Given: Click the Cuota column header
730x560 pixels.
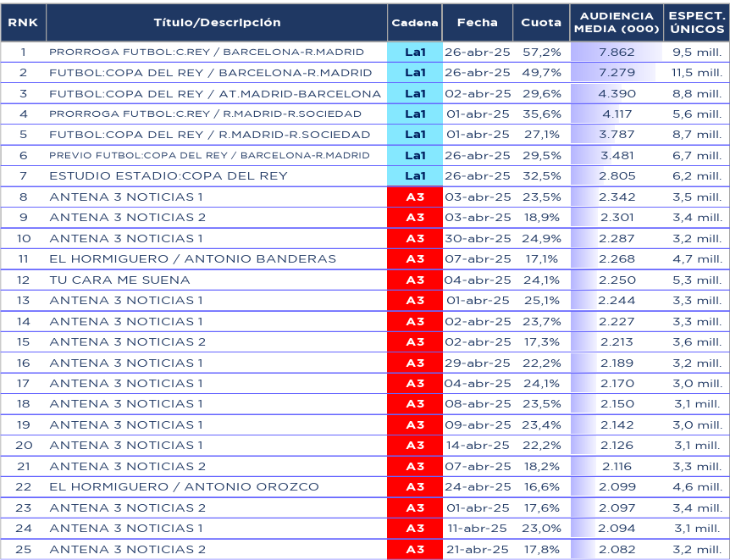Looking at the screenshot, I should 541,22.
